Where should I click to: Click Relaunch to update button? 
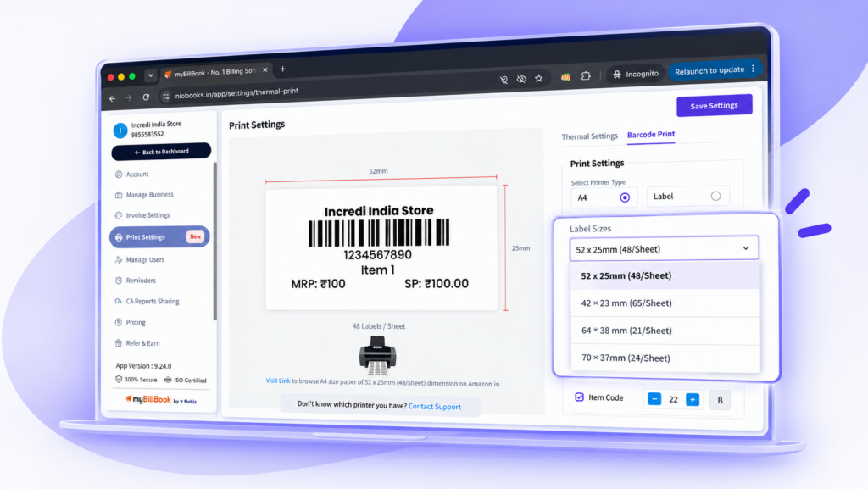709,70
